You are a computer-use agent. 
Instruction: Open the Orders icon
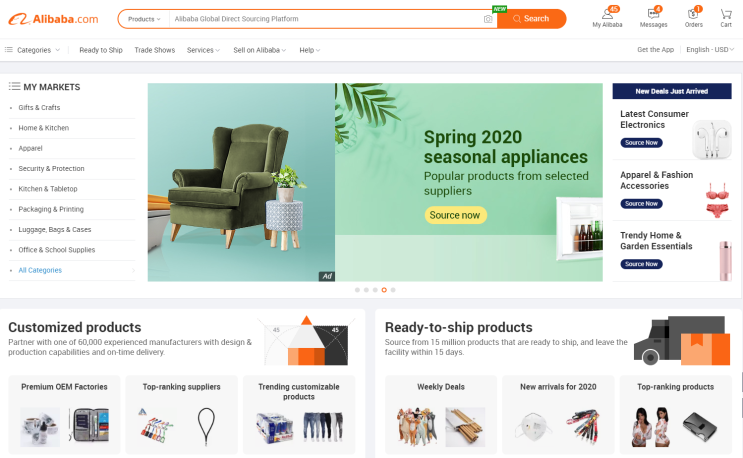pyautogui.click(x=693, y=13)
